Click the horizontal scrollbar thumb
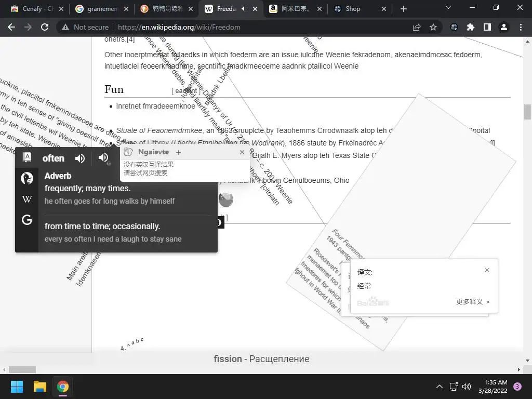Image resolution: width=532 pixels, height=399 pixels. point(22,369)
